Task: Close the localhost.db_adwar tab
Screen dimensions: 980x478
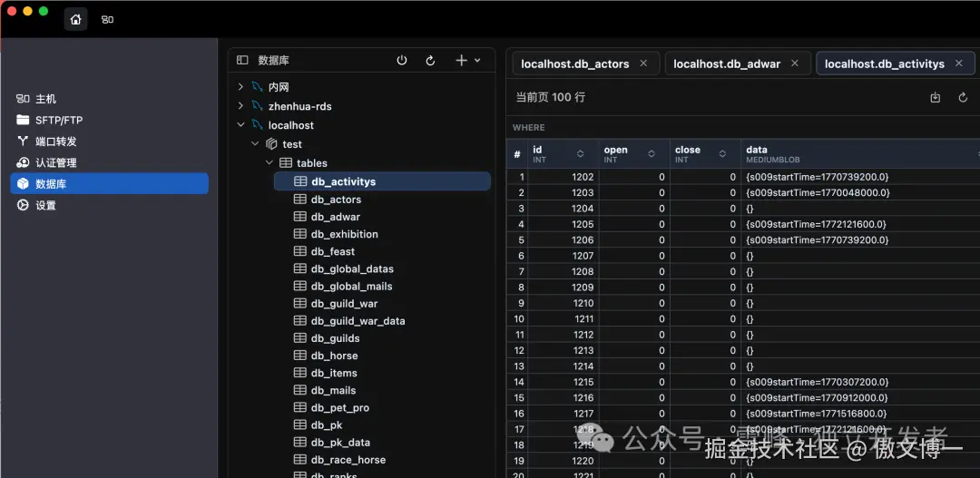Action: coord(794,63)
